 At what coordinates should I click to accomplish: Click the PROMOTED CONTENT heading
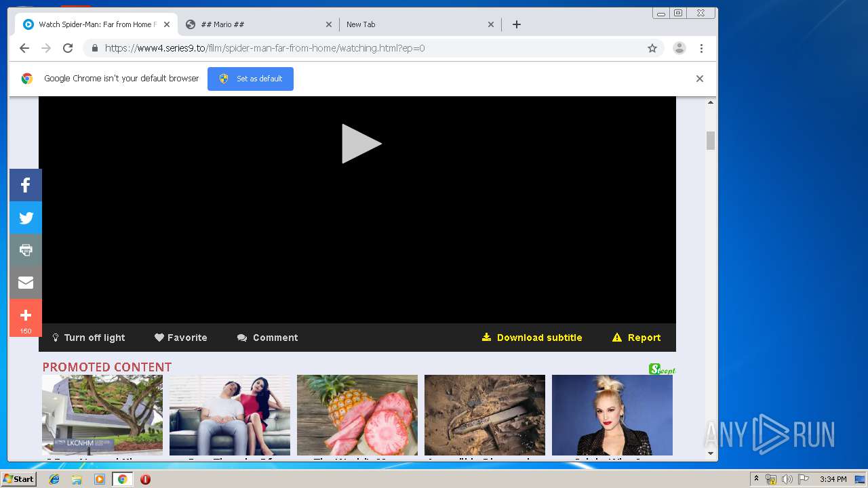click(x=107, y=367)
